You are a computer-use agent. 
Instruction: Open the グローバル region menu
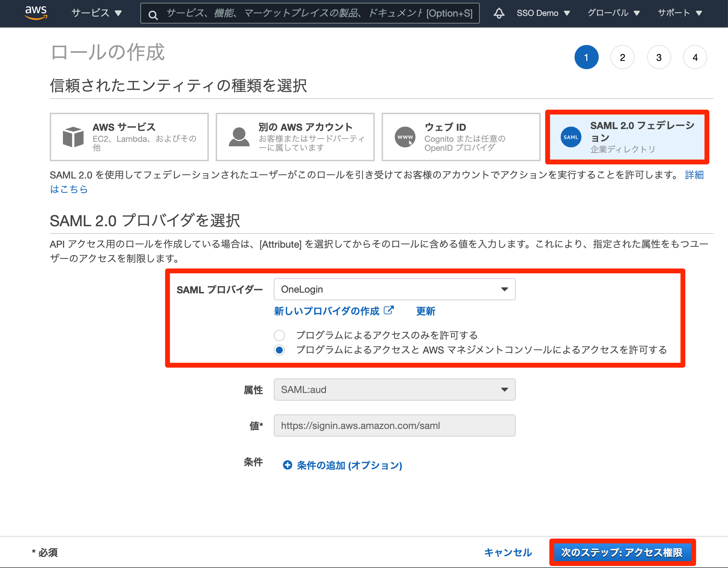coord(614,13)
